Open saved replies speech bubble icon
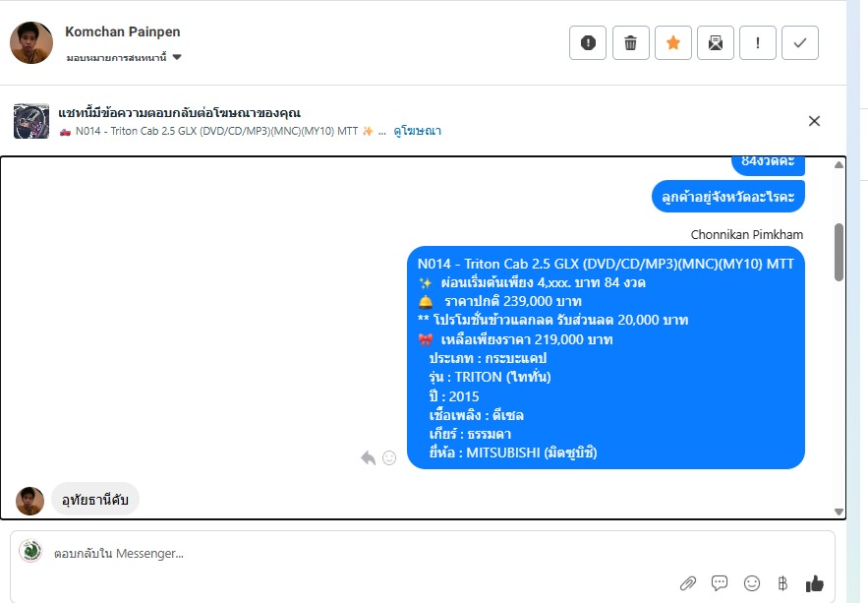Image resolution: width=868 pixels, height=603 pixels. point(720,583)
